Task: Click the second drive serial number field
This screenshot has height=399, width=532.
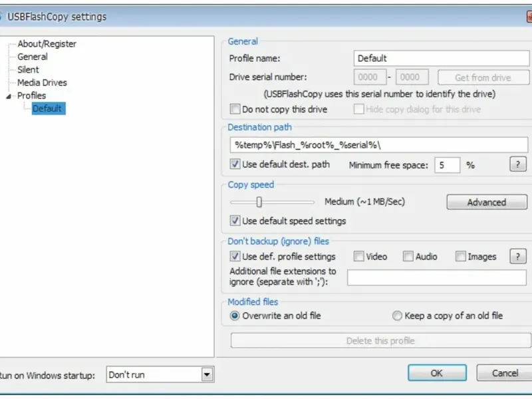Action: 412,77
